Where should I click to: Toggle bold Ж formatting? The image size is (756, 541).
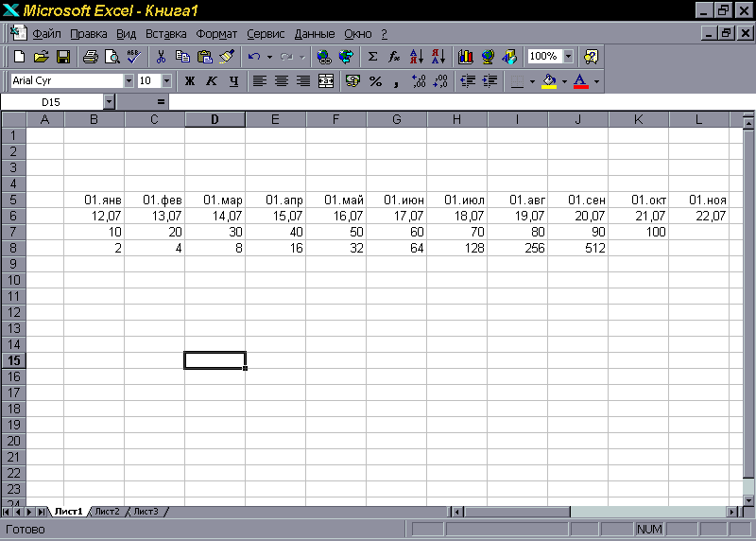coord(190,81)
